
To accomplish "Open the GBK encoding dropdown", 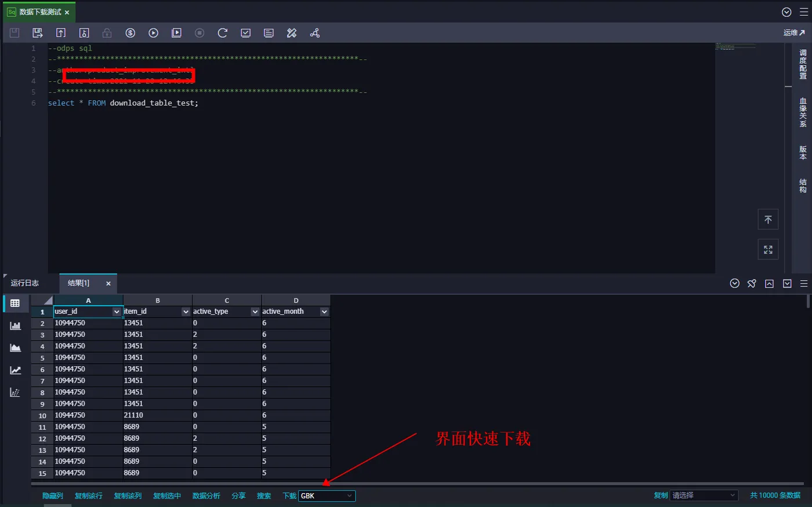I will pyautogui.click(x=327, y=496).
